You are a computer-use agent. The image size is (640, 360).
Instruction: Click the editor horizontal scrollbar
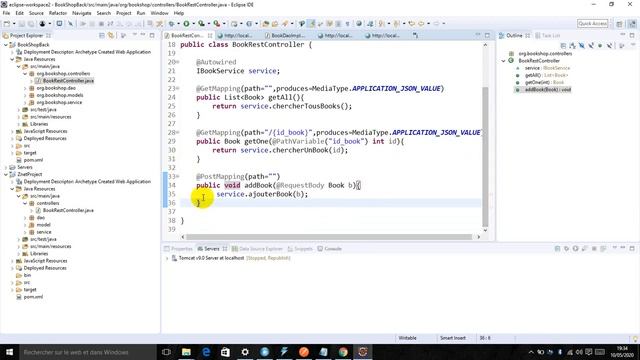(329, 237)
